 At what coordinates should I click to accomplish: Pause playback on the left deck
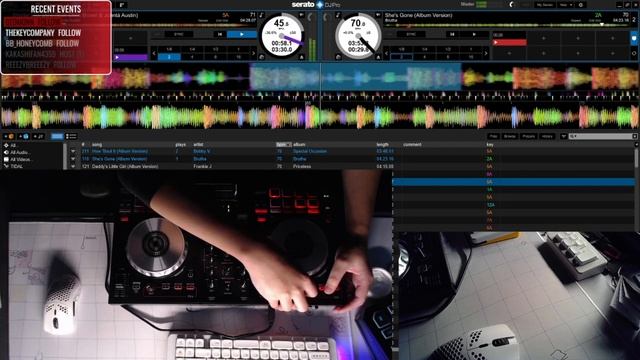(242, 34)
